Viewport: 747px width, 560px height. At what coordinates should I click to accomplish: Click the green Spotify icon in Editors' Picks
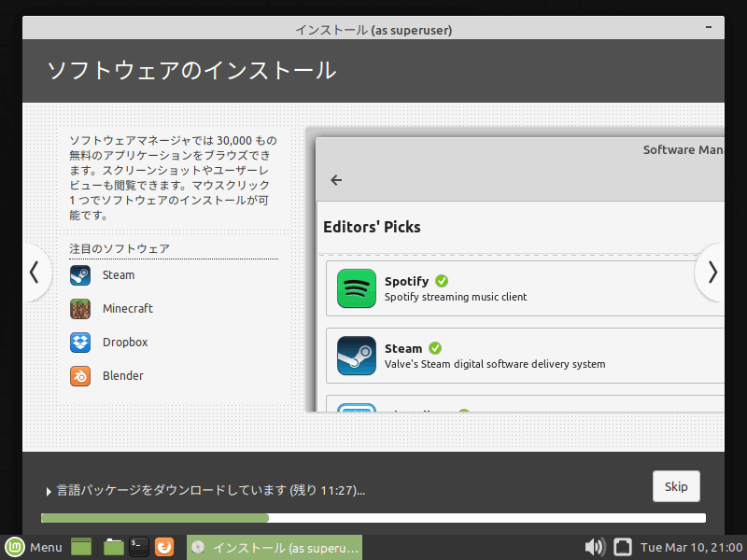tap(357, 288)
